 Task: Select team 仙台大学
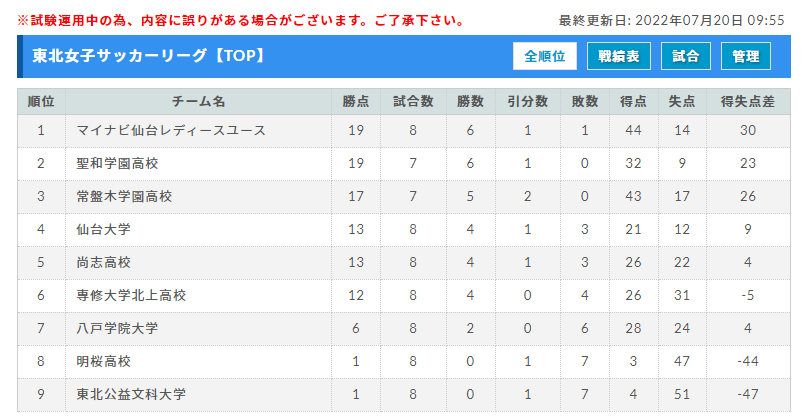click(103, 229)
